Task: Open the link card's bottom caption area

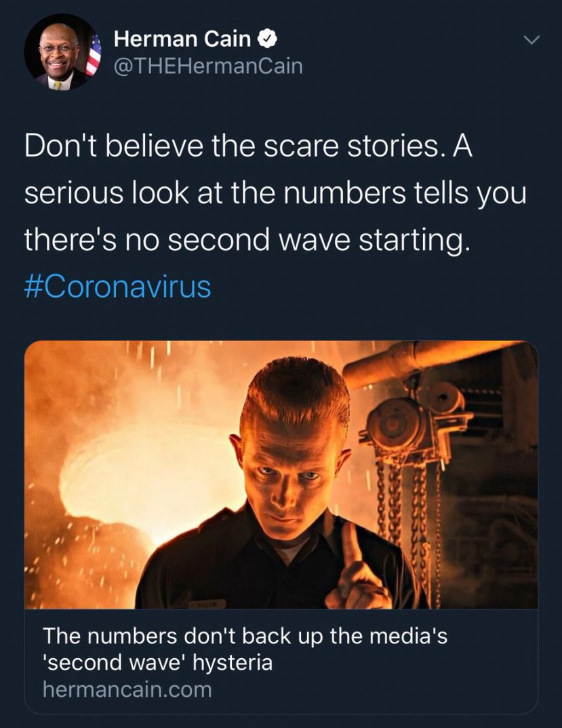Action: pos(281,661)
